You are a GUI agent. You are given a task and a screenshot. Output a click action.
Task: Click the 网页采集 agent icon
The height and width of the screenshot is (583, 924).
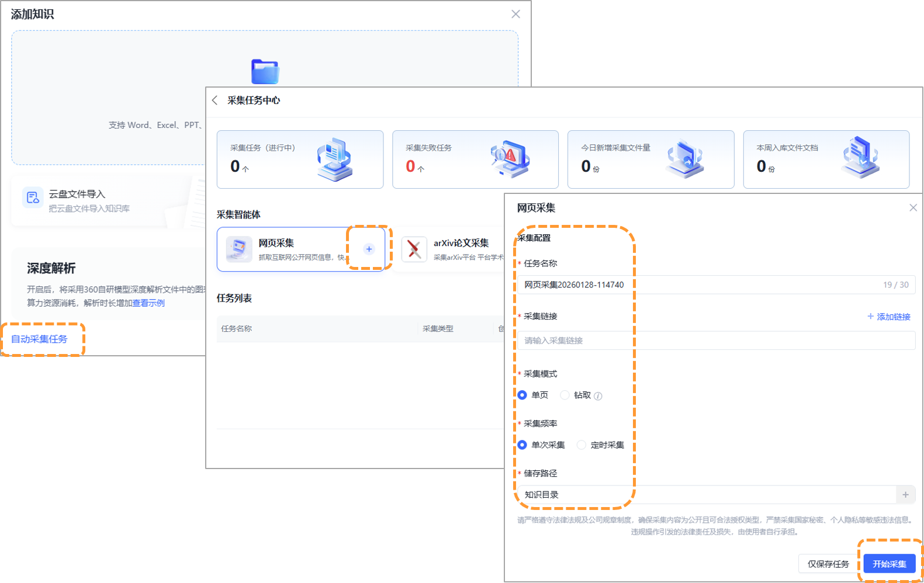coord(239,249)
